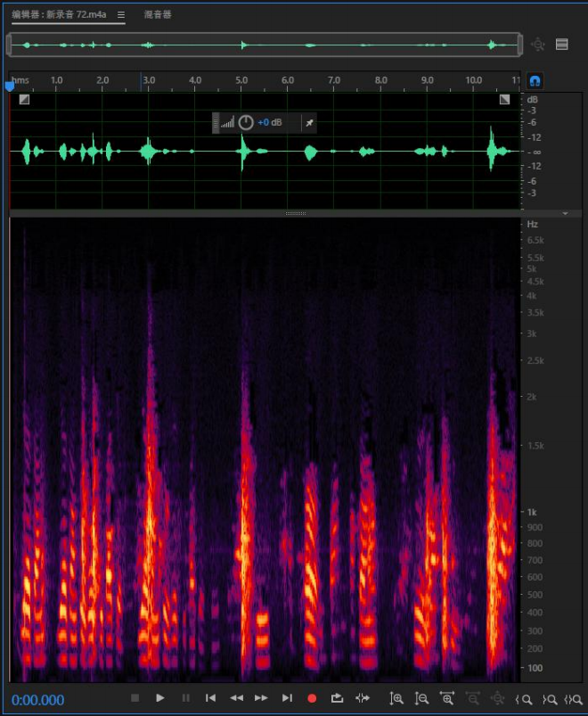This screenshot has height=716, width=588.
Task: Select the 编辑器 新录音 72.m4a tab
Action: pos(60,14)
